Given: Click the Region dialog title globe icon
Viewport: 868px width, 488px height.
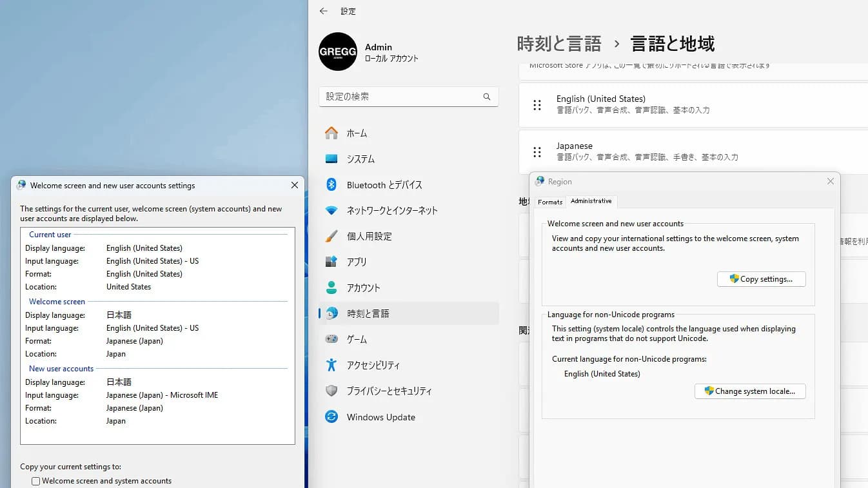Looking at the screenshot, I should point(540,181).
